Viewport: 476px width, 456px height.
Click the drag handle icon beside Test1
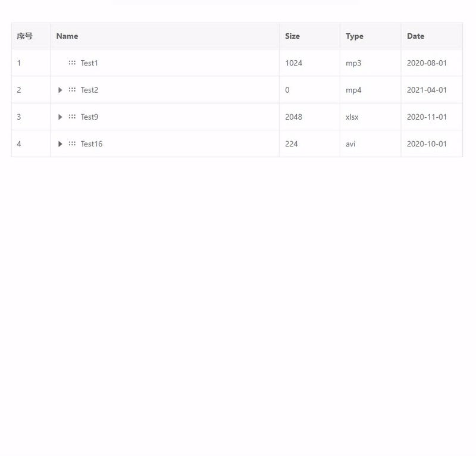72,63
